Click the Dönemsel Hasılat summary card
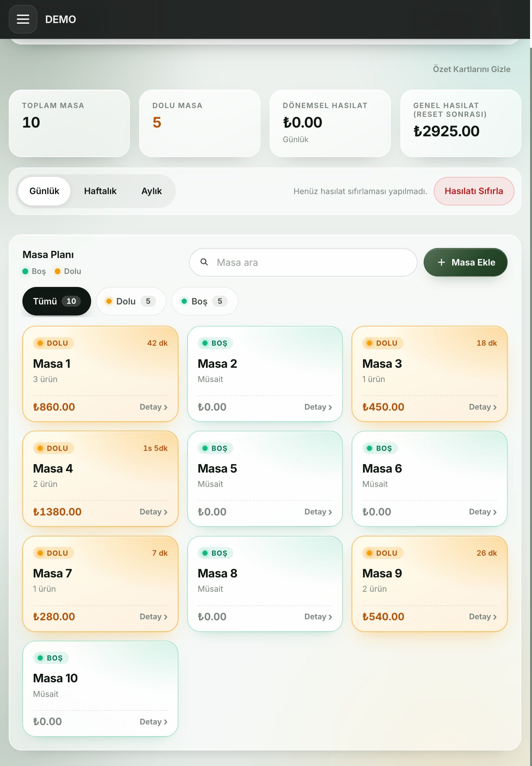The image size is (532, 766). pos(330,123)
